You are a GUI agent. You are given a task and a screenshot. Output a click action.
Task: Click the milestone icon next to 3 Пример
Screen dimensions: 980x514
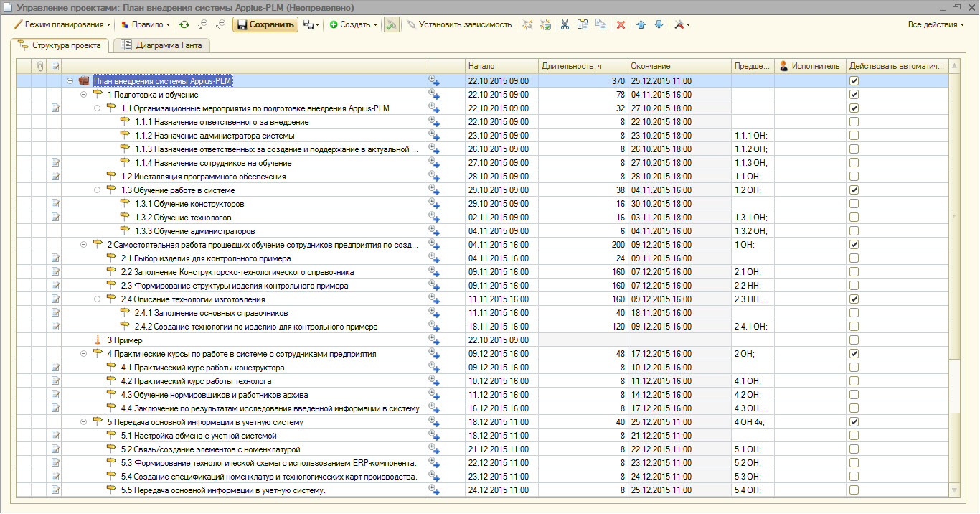98,340
